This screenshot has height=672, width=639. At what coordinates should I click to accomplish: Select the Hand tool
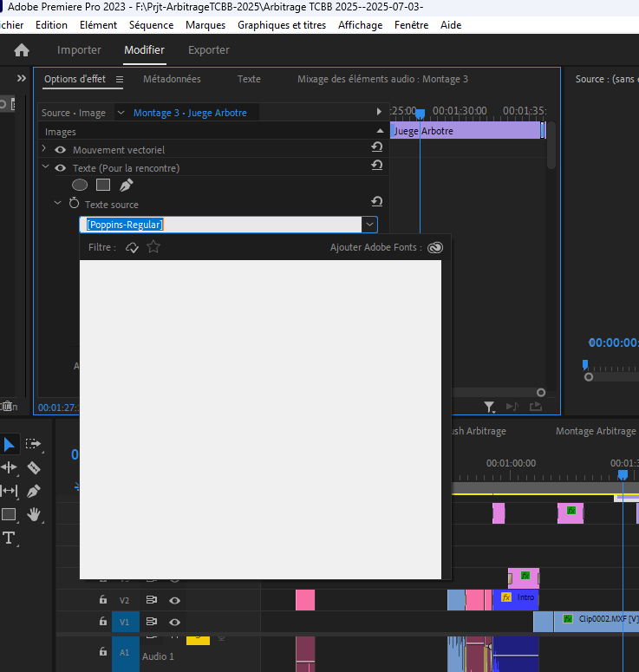(34, 514)
